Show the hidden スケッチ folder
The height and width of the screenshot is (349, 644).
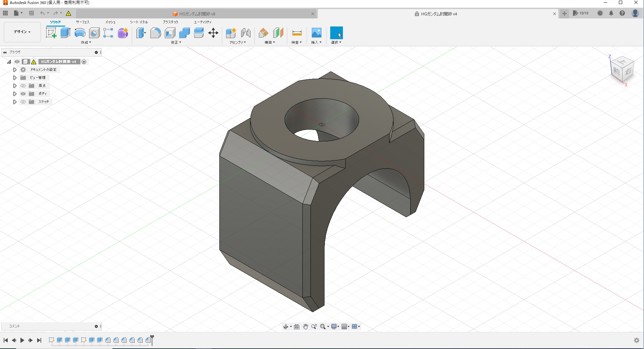point(23,102)
